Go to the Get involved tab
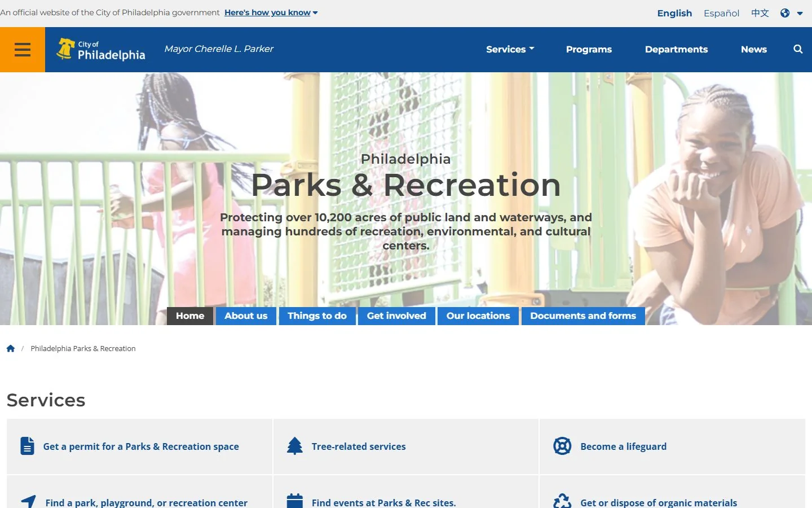 click(396, 316)
